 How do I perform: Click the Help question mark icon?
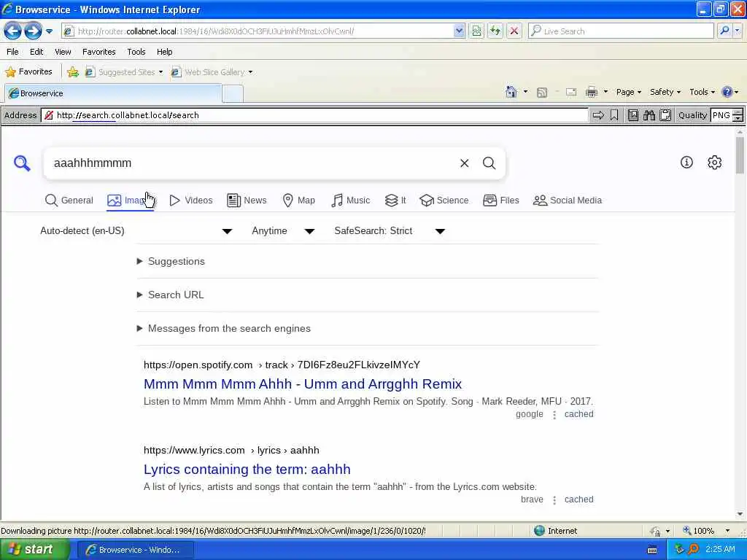point(727,92)
